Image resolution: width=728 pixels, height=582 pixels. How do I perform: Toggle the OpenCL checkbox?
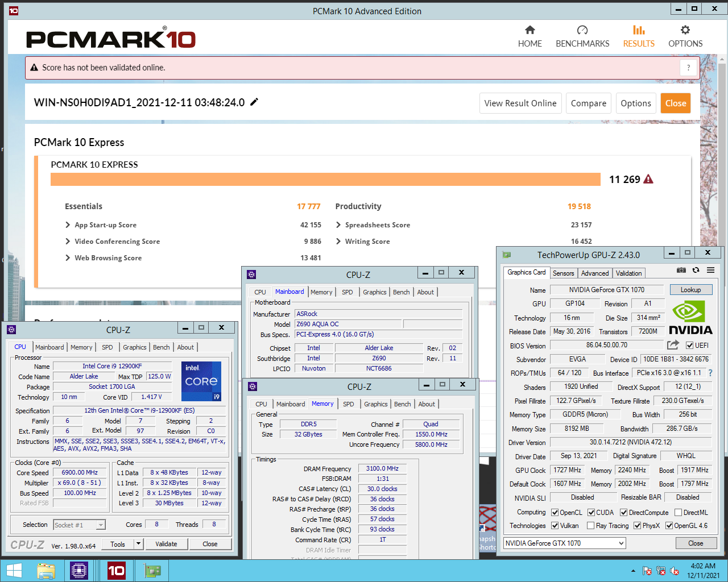click(x=555, y=513)
